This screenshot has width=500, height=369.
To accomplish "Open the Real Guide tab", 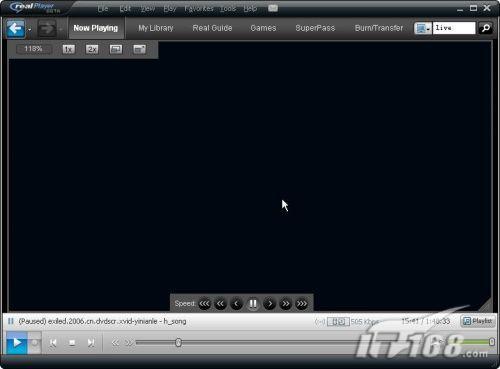I will point(212,28).
